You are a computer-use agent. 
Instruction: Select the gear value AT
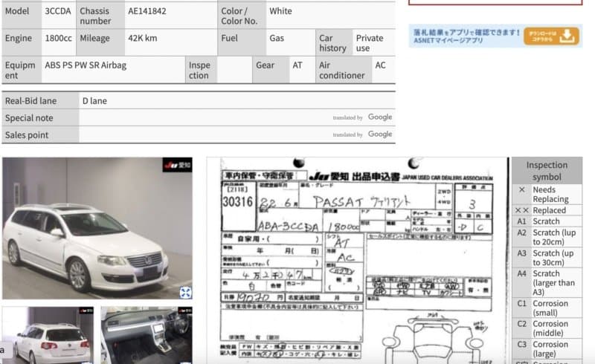click(297, 65)
